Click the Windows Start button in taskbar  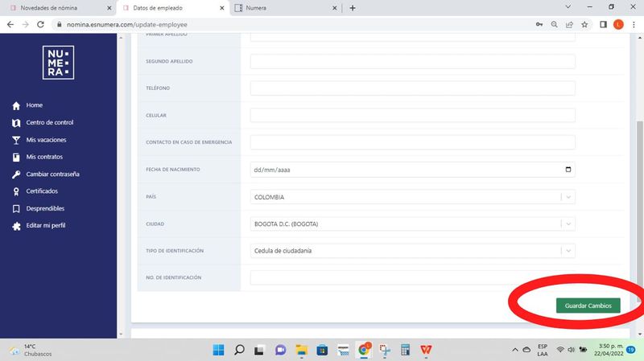(x=218, y=350)
